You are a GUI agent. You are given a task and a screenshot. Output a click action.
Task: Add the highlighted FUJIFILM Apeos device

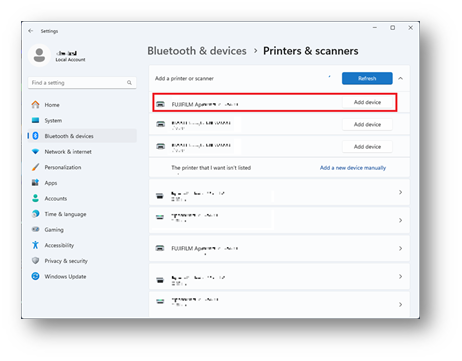[367, 102]
